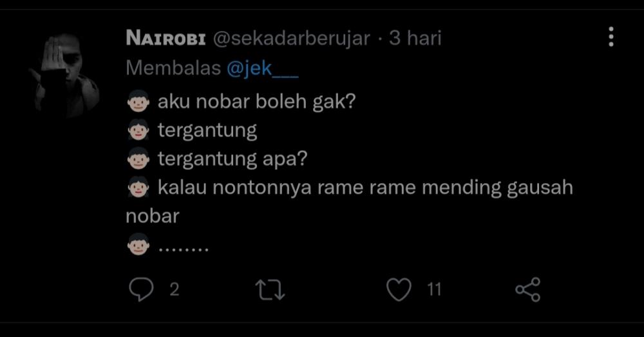Click the like count number 11
Viewport: 644px width, 337px height.
pos(434,290)
